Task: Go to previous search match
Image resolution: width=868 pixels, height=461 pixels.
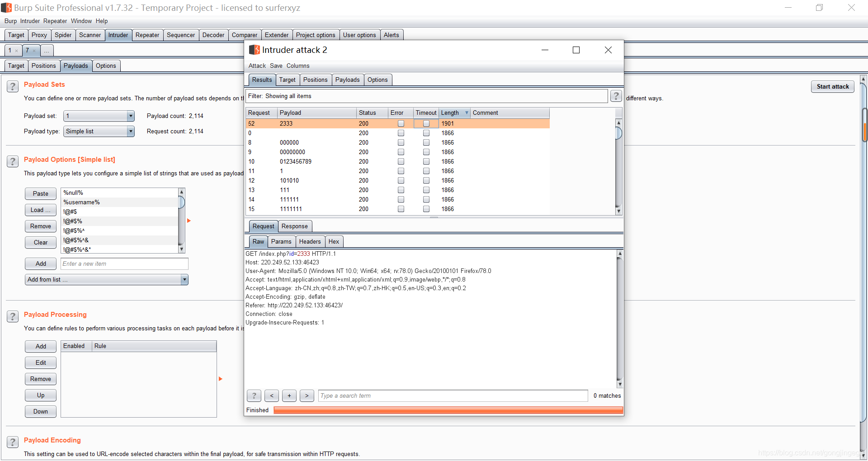Action: 272,396
